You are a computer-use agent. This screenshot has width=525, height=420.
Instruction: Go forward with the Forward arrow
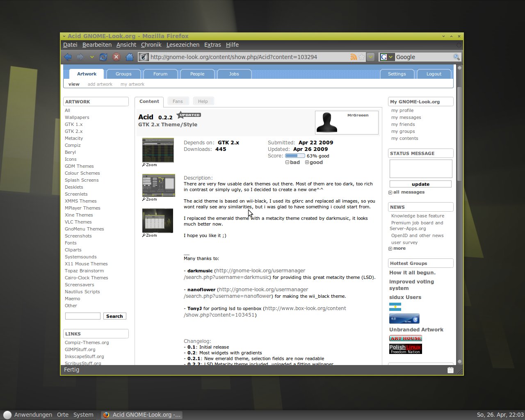81,57
